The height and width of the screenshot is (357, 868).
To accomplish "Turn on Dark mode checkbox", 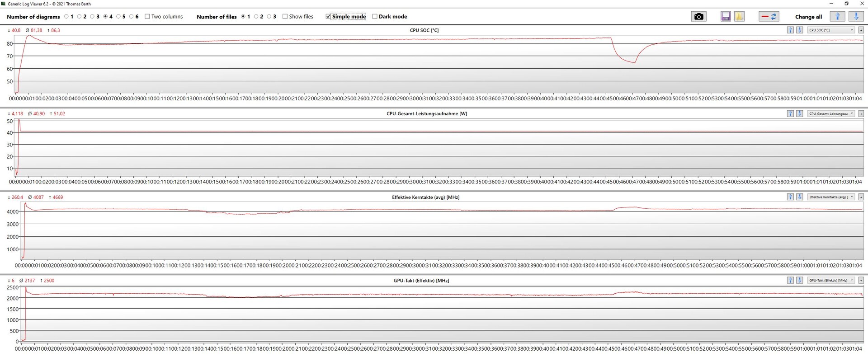I will tap(375, 17).
